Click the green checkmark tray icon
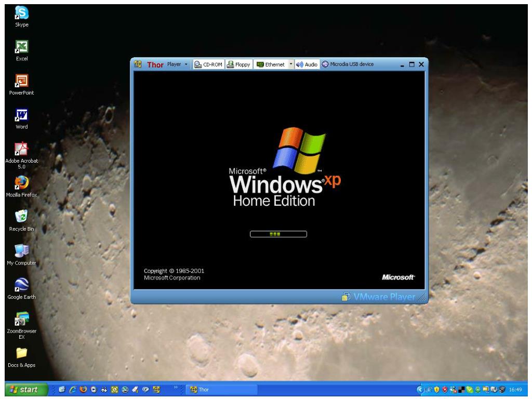The image size is (532, 399). (470, 390)
